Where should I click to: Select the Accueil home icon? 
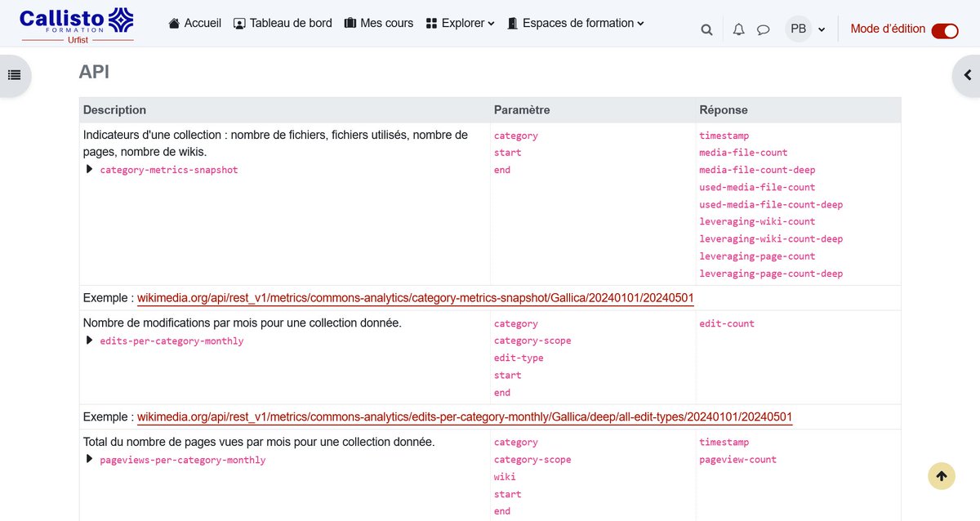point(174,23)
